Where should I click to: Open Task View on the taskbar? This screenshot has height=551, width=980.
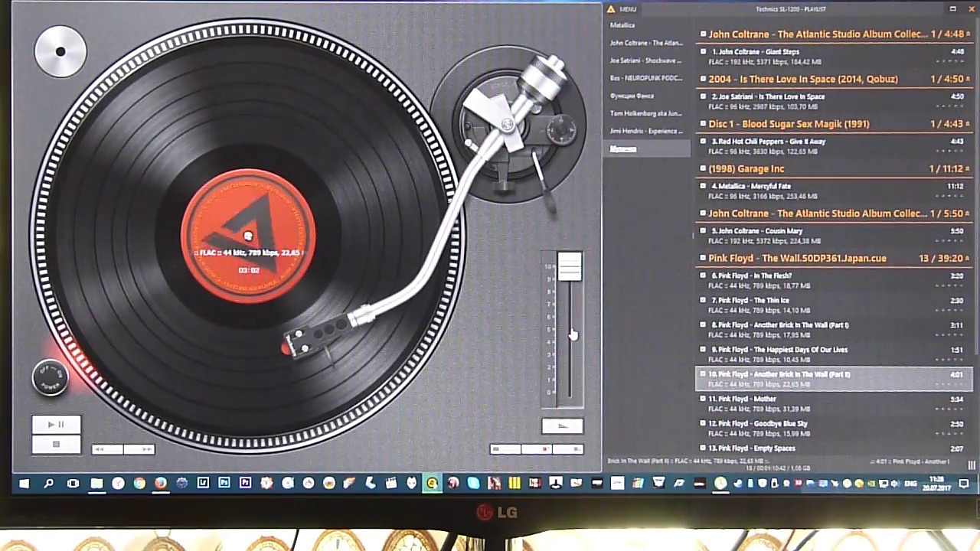click(73, 484)
